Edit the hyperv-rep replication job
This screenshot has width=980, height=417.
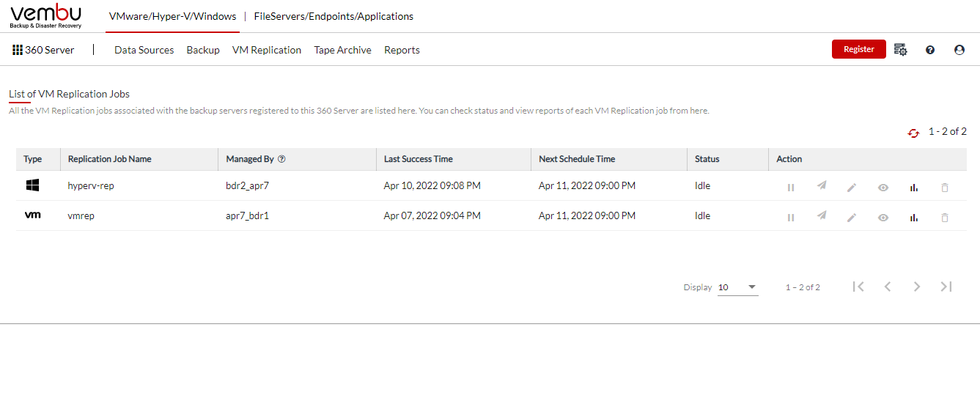click(x=852, y=187)
